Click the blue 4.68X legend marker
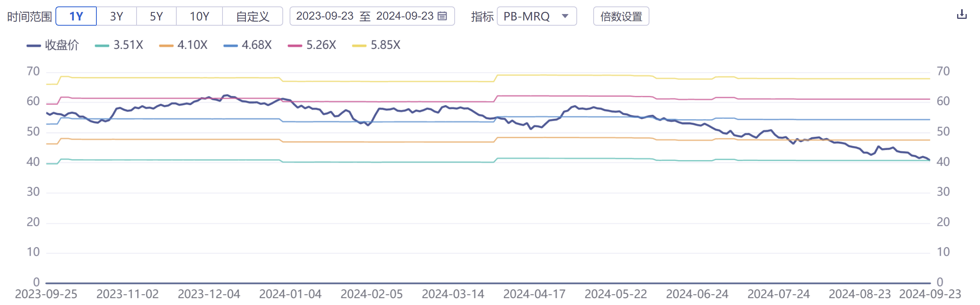This screenshot has height=305, width=980. coord(230,45)
